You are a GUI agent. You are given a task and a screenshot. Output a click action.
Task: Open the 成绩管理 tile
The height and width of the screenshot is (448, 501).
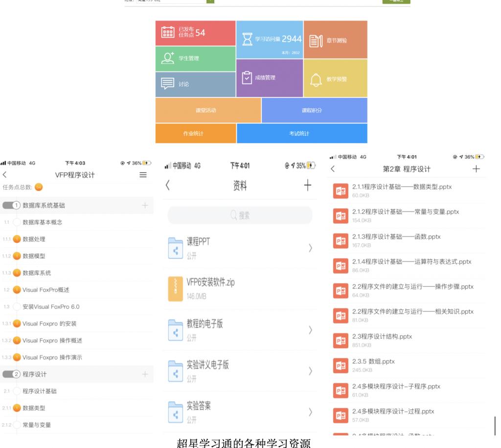coord(269,78)
